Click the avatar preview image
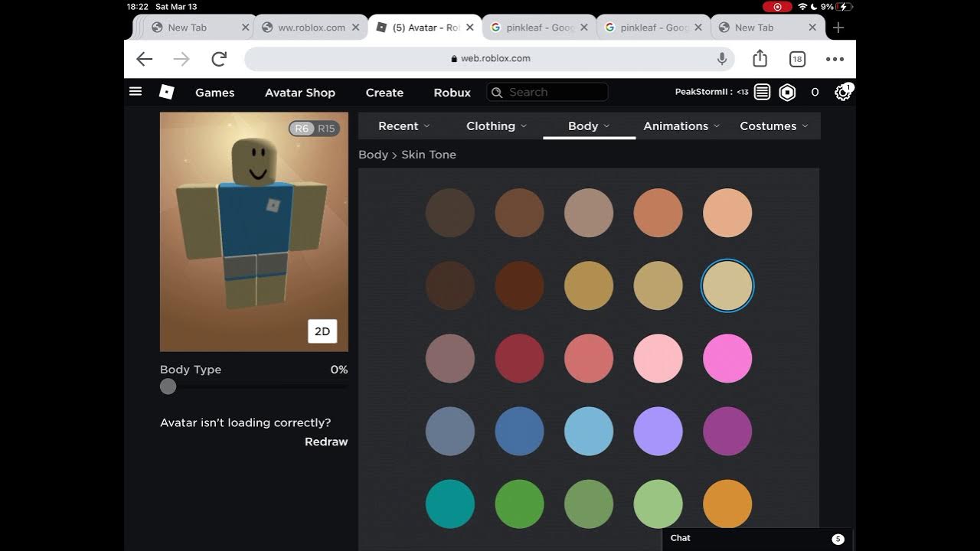The image size is (980, 551). [254, 232]
